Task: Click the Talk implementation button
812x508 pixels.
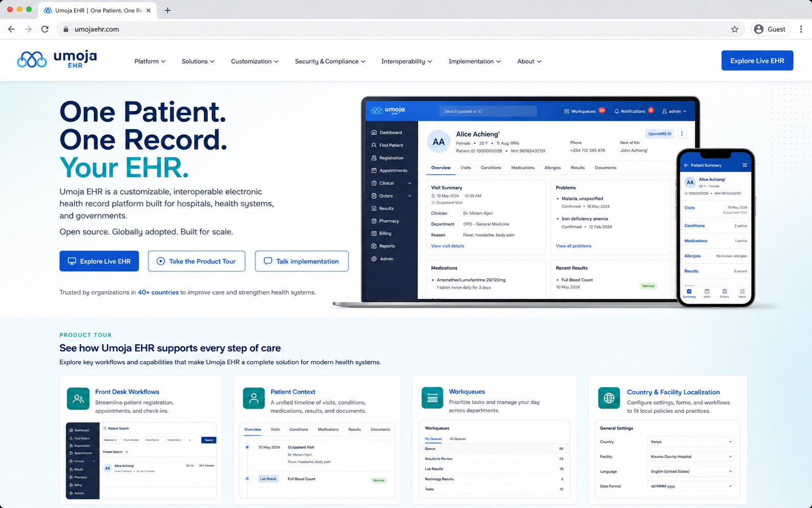Action: click(x=302, y=261)
